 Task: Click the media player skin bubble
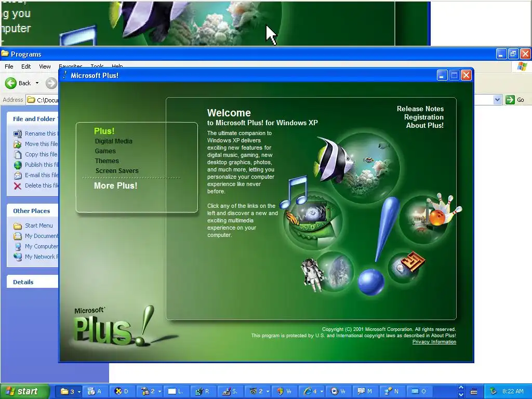click(x=312, y=220)
